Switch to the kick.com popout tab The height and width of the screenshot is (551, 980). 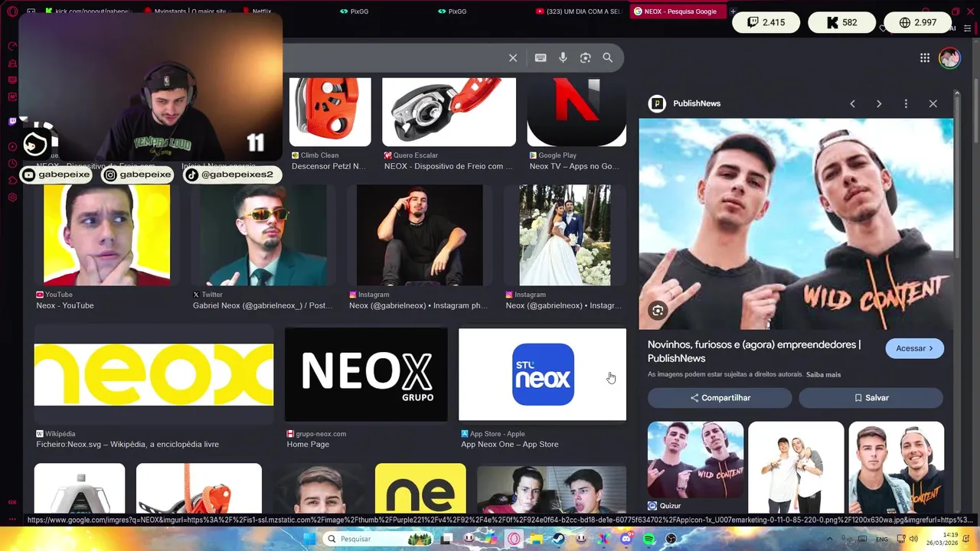coord(88,11)
